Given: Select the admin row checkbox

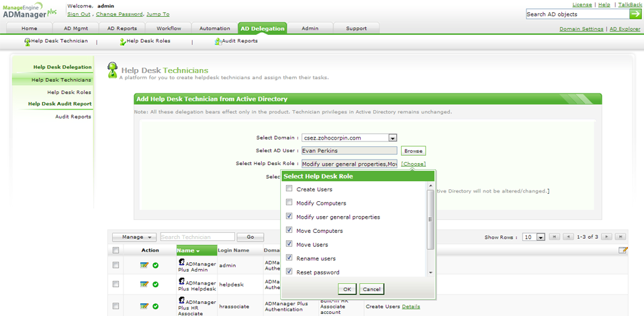Looking at the screenshot, I should coord(116,266).
